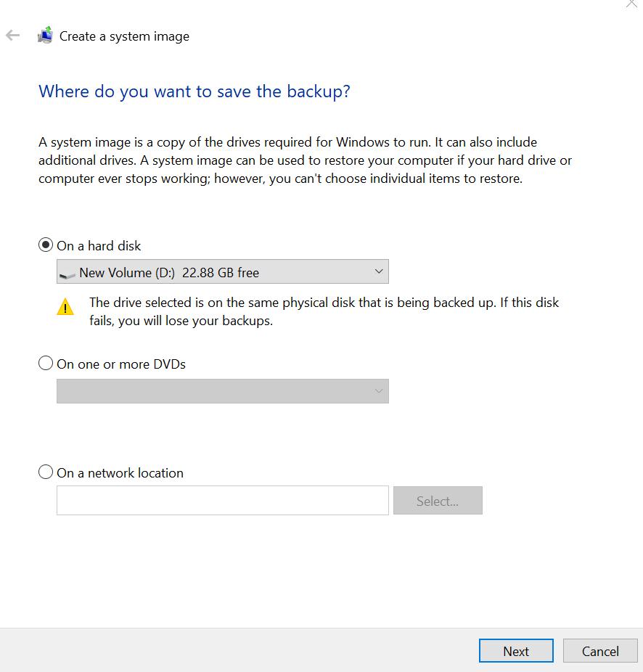Select the On a hard disk option

pos(46,245)
